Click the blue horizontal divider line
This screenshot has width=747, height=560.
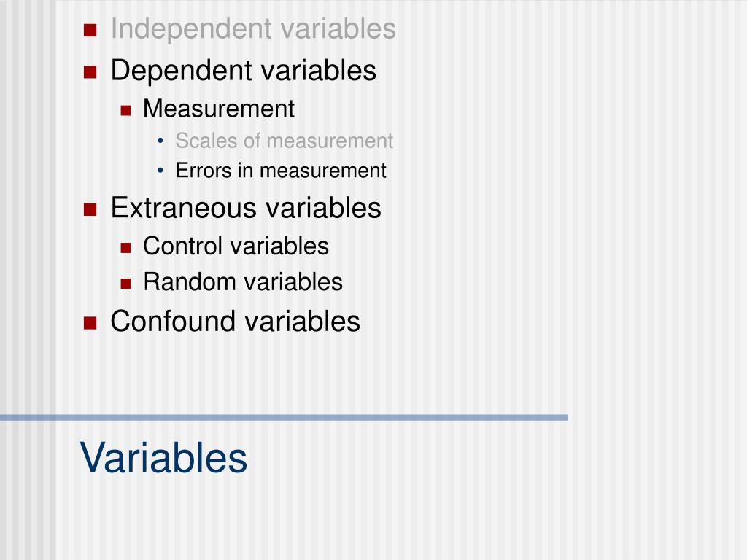(284, 418)
